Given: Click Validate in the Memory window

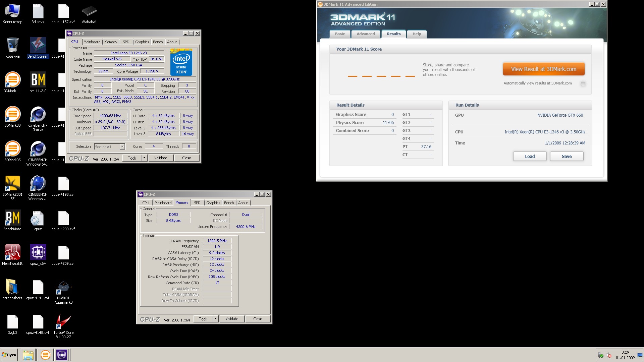Looking at the screenshot, I should click(232, 319).
